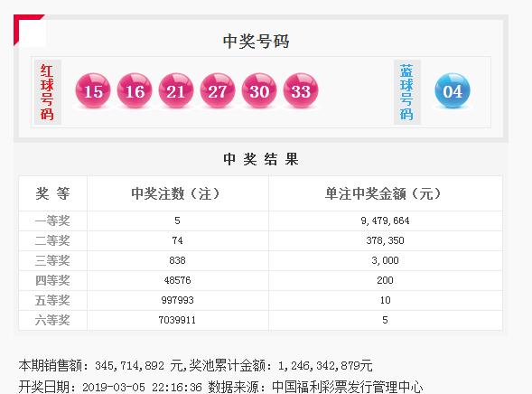Click fifth prize amount 10
The image size is (532, 394).
(385, 300)
